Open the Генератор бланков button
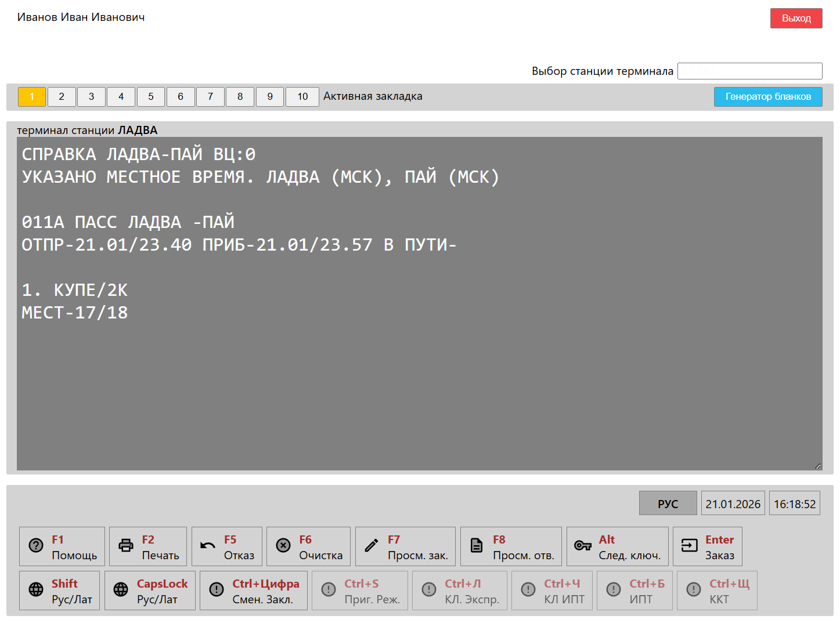 click(767, 96)
